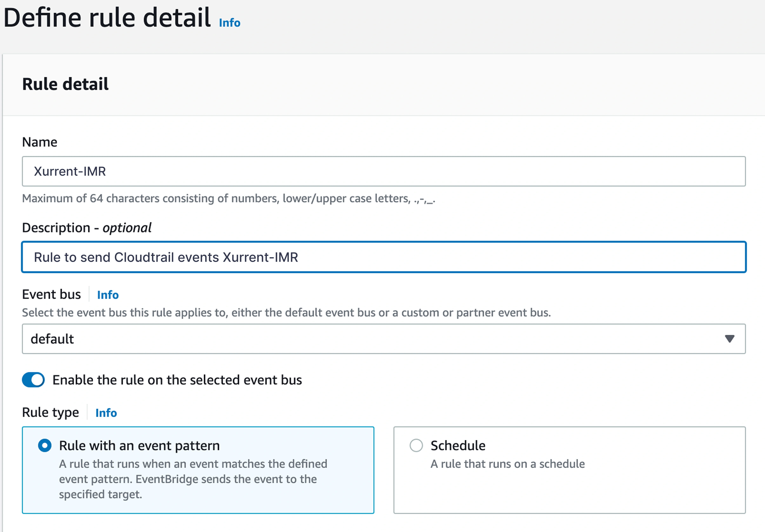Click the Rule detail section header
The height and width of the screenshot is (532, 765).
[65, 84]
